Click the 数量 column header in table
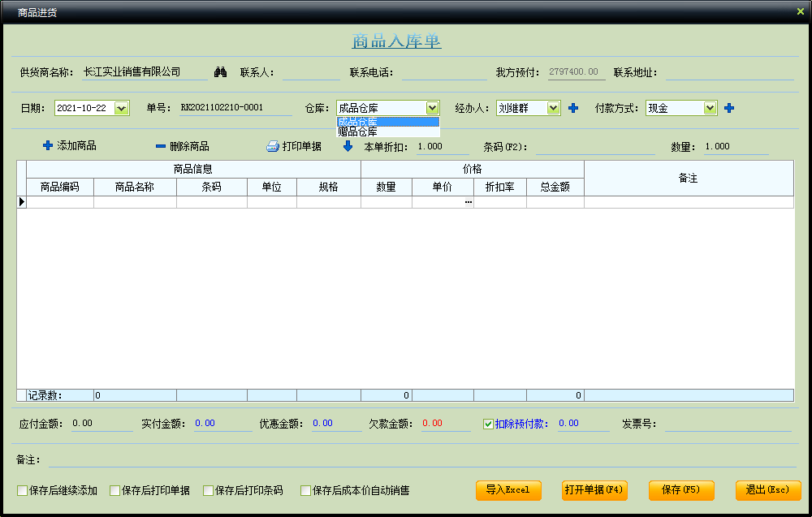Image resolution: width=812 pixels, height=517 pixels. coord(387,187)
